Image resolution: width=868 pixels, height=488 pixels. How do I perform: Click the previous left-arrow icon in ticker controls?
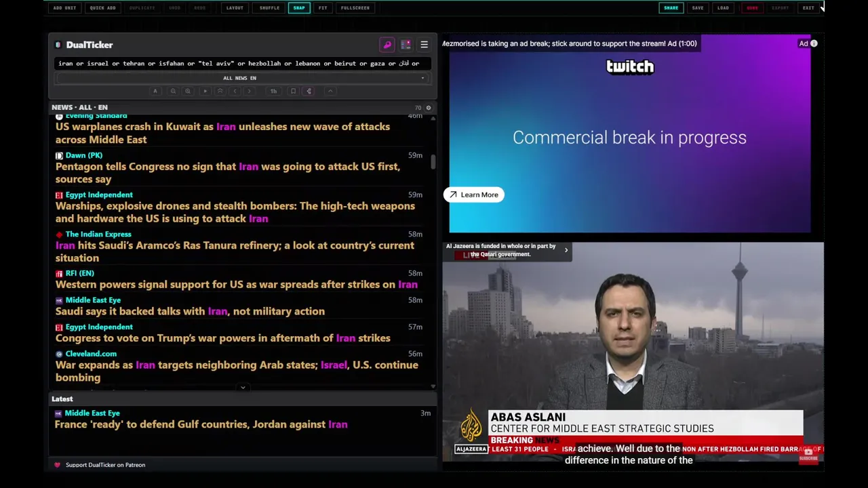click(x=235, y=91)
